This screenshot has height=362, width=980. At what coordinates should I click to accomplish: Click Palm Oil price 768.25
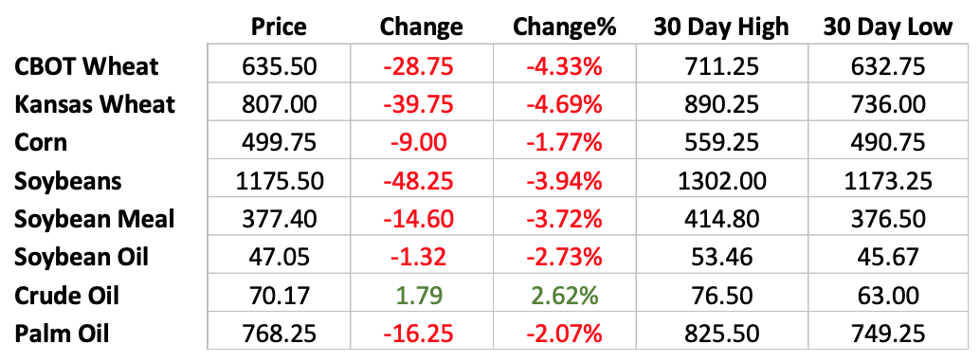point(279,333)
